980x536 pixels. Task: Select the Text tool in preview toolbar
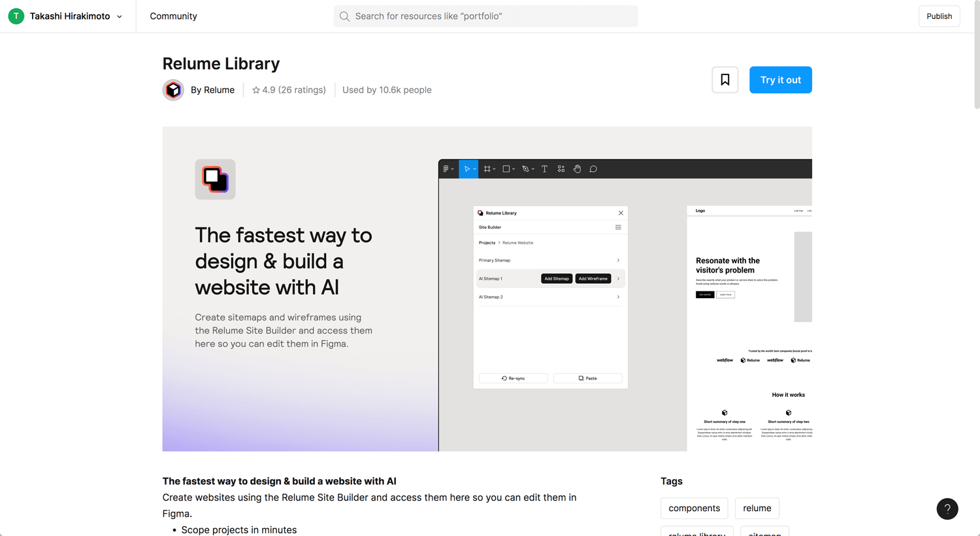click(544, 169)
